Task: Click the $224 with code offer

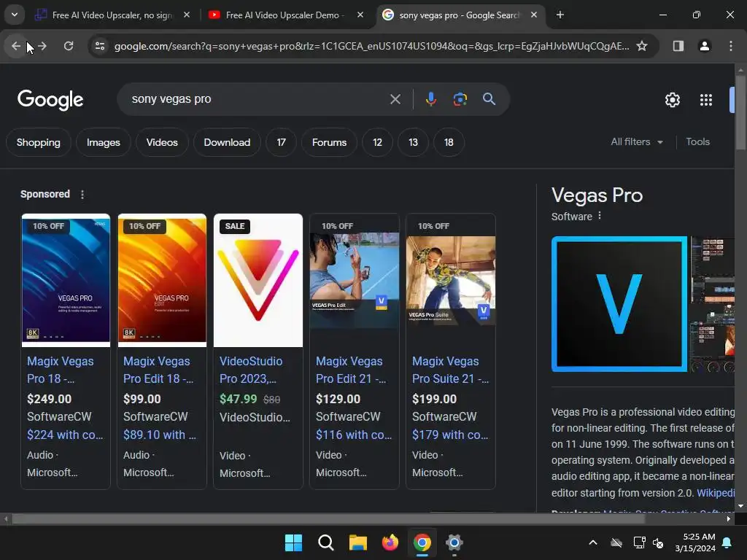Action: pos(65,435)
